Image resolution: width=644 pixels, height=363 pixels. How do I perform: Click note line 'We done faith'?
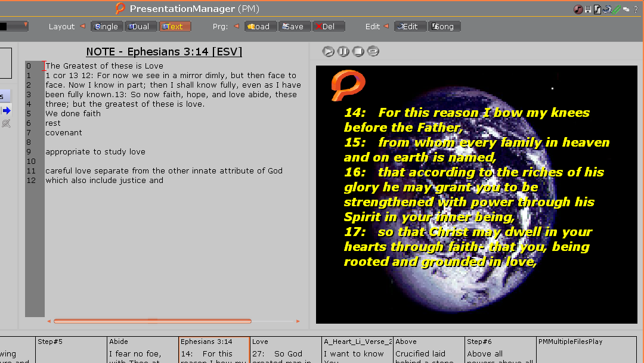tap(73, 113)
